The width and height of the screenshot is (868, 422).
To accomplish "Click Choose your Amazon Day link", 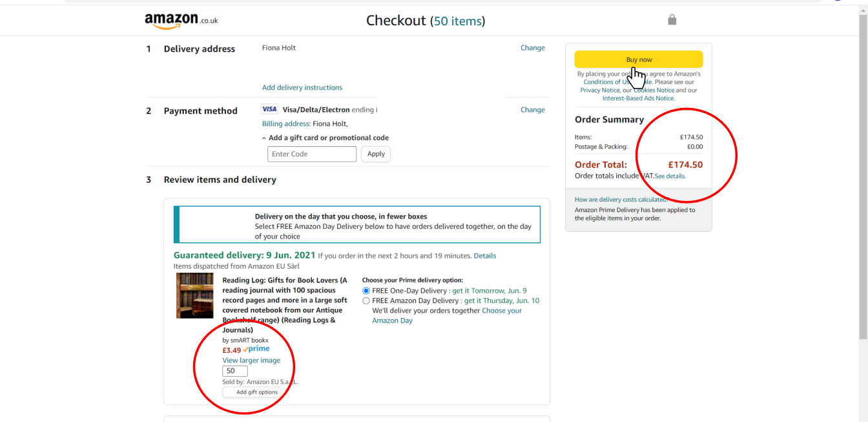I will coord(447,315).
